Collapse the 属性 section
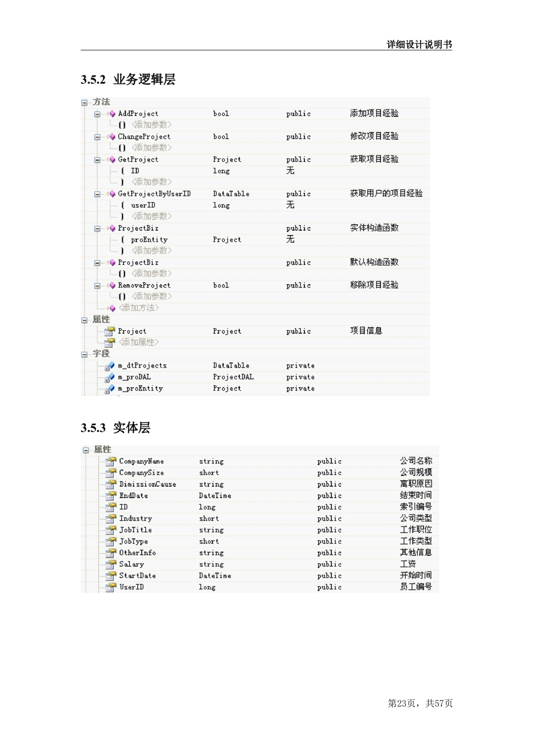534x756 pixels. tap(85, 319)
